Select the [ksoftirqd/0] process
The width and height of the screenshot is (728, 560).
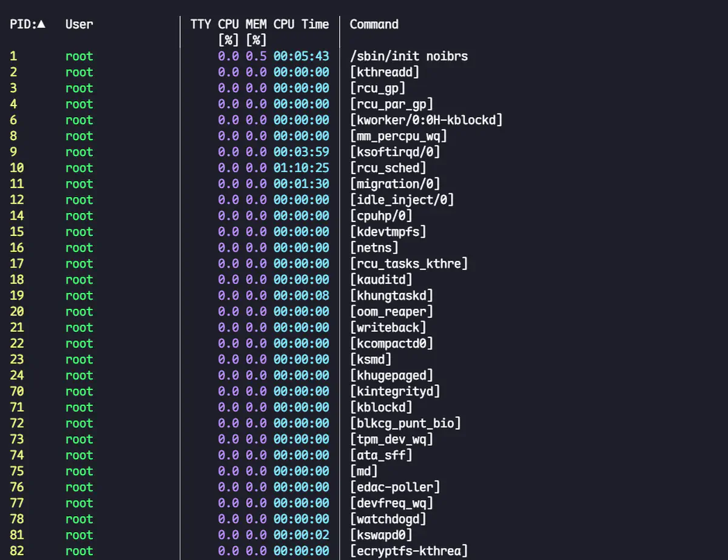395,152
